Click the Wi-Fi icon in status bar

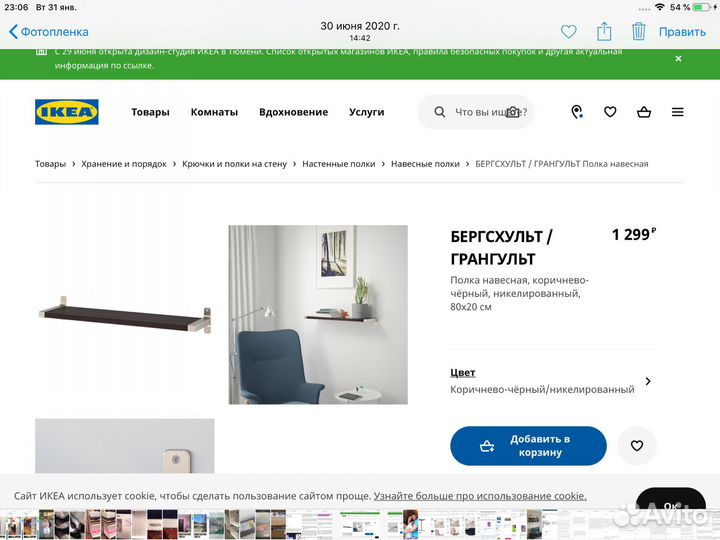[660, 7]
